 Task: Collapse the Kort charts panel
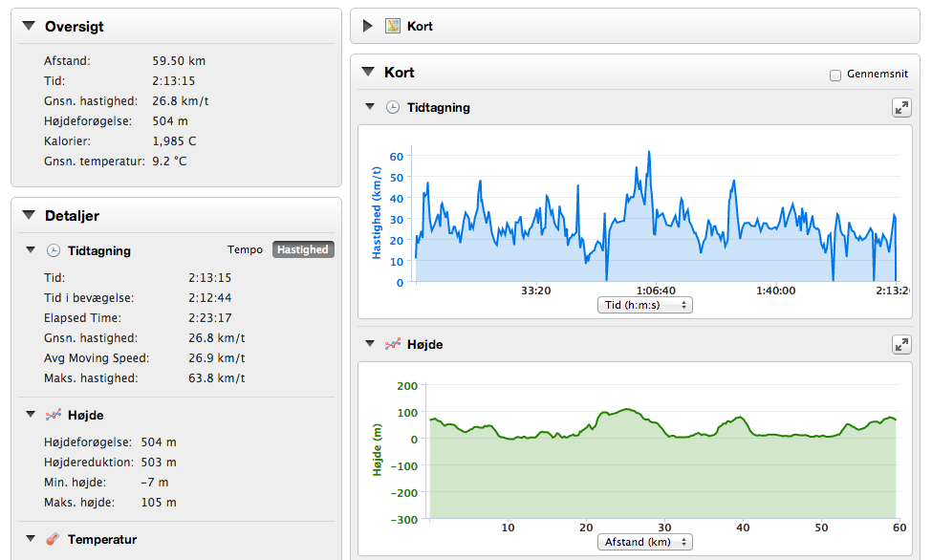368,72
